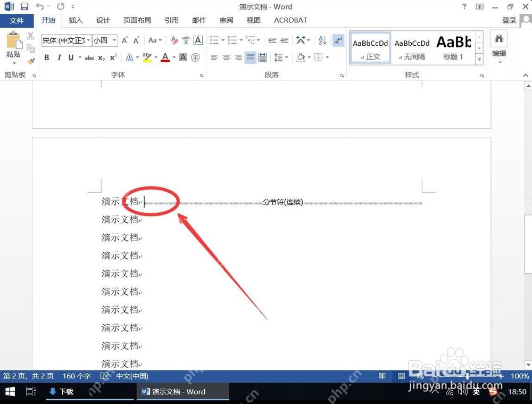Click the yellow text highlight color button
The width and height of the screenshot is (532, 404).
pos(147,57)
